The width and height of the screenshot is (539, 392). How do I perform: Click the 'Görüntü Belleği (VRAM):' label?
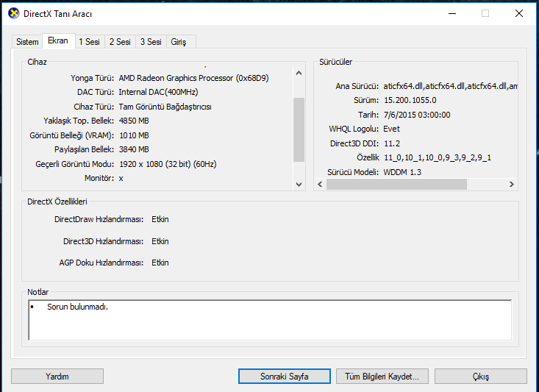point(71,135)
